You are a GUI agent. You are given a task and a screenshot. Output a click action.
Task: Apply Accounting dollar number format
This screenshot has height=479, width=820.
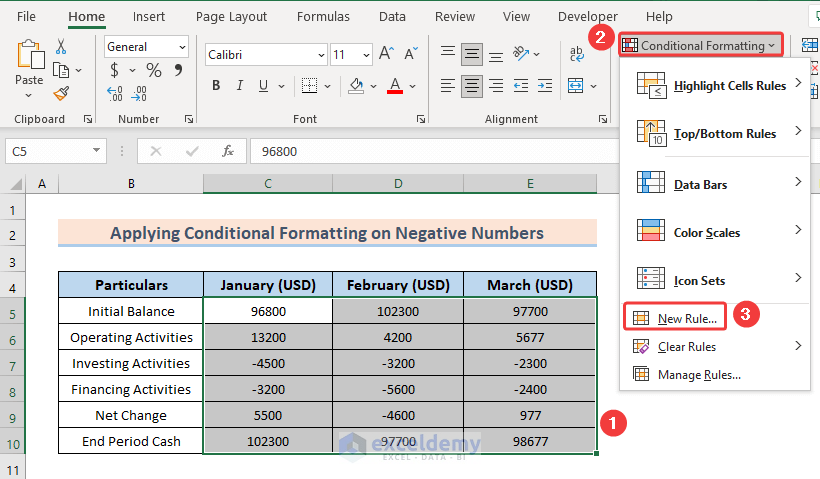[114, 70]
